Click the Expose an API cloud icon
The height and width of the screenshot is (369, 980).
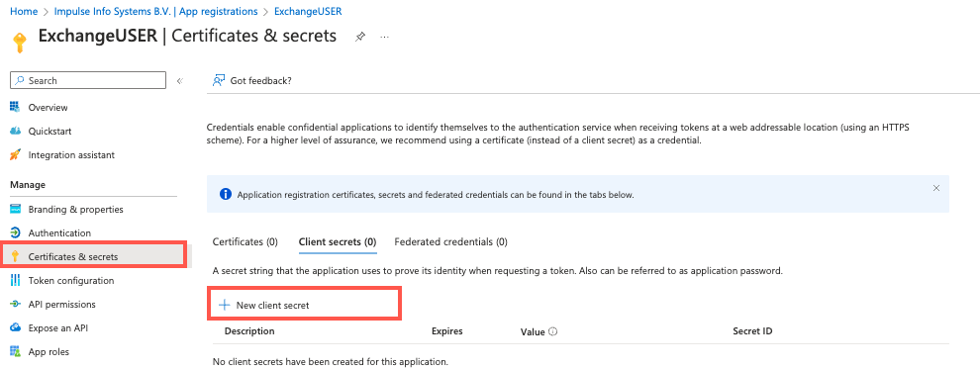(x=16, y=327)
